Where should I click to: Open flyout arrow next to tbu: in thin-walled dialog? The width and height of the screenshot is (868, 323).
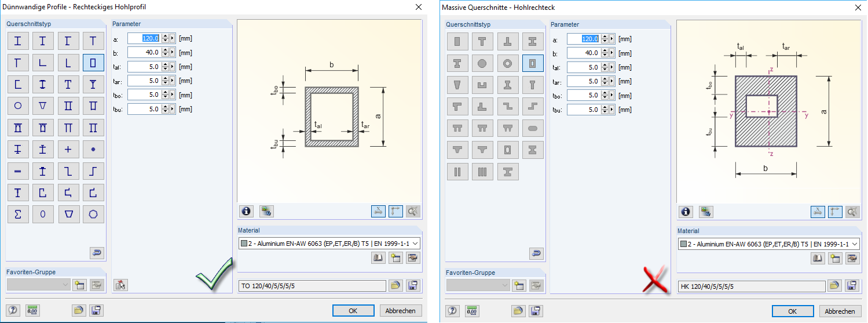point(172,108)
